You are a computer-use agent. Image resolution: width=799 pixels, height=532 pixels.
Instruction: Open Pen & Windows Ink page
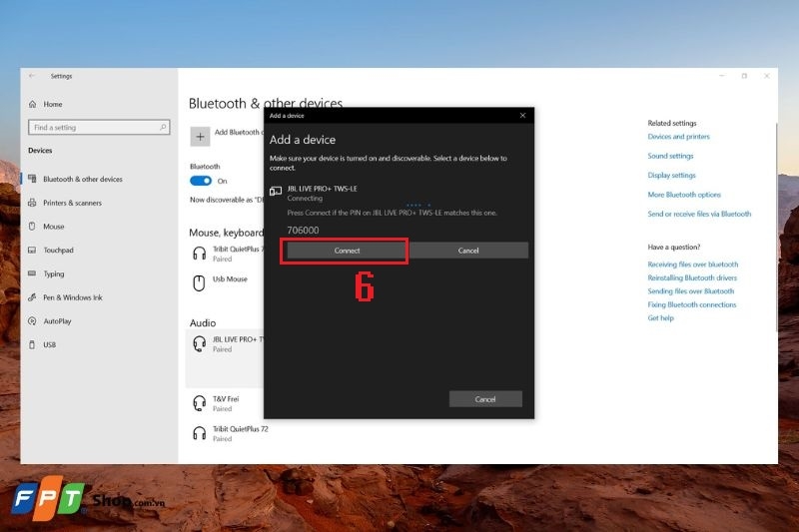pyautogui.click(x=72, y=297)
